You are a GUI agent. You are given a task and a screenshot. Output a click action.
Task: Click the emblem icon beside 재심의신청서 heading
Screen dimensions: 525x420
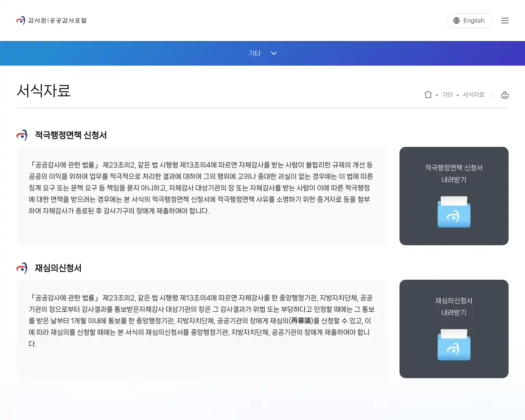[22, 268]
